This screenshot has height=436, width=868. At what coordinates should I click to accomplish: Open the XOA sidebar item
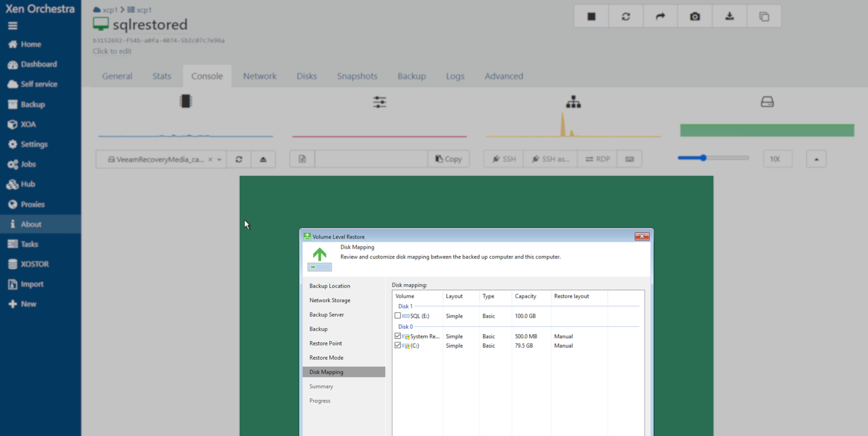[22, 124]
